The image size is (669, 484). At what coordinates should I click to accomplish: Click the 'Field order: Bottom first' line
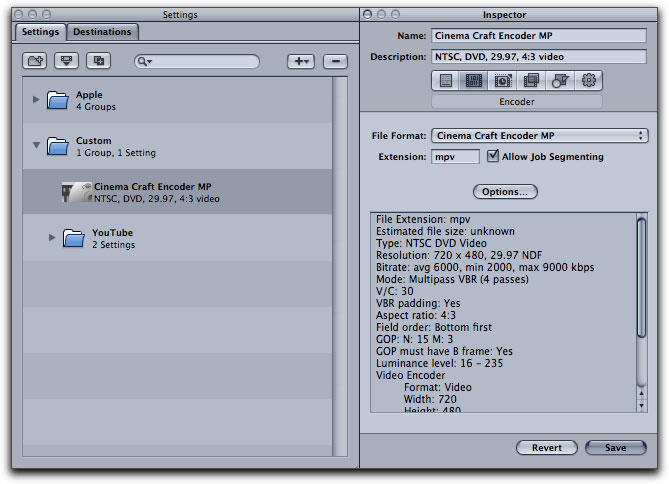tap(434, 327)
